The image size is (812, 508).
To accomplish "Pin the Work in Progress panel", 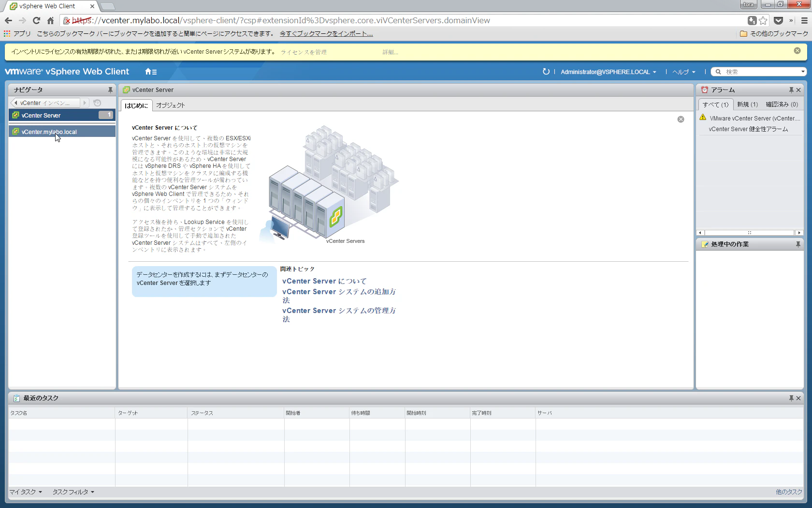I will [x=798, y=244].
